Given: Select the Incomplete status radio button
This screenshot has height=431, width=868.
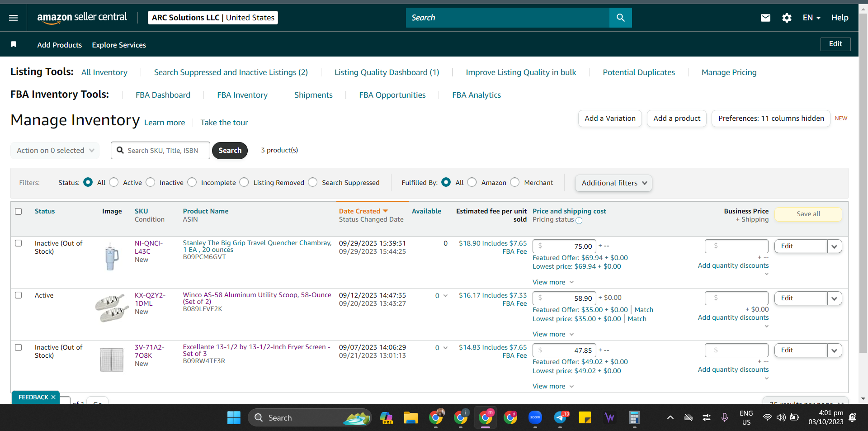Looking at the screenshot, I should 192,182.
